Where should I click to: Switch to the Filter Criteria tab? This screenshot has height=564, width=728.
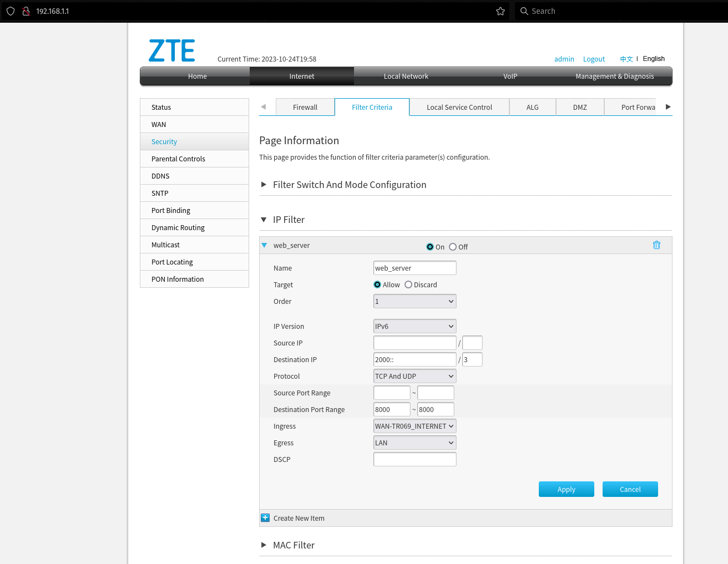[x=372, y=107]
